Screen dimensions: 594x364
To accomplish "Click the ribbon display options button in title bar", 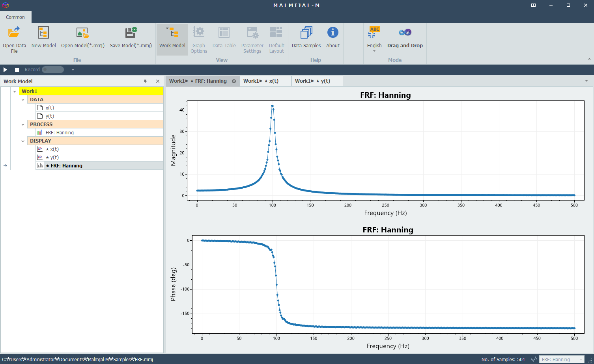I will coord(533,5).
